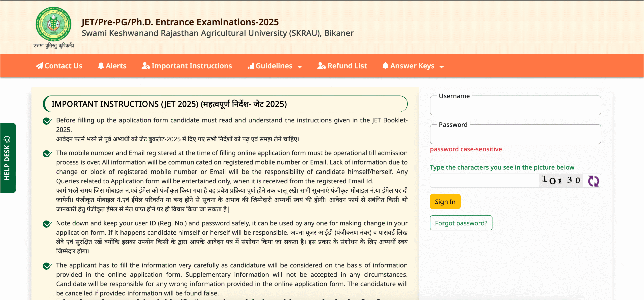
Task: Click the SKRAU university logo
Action: [x=53, y=24]
